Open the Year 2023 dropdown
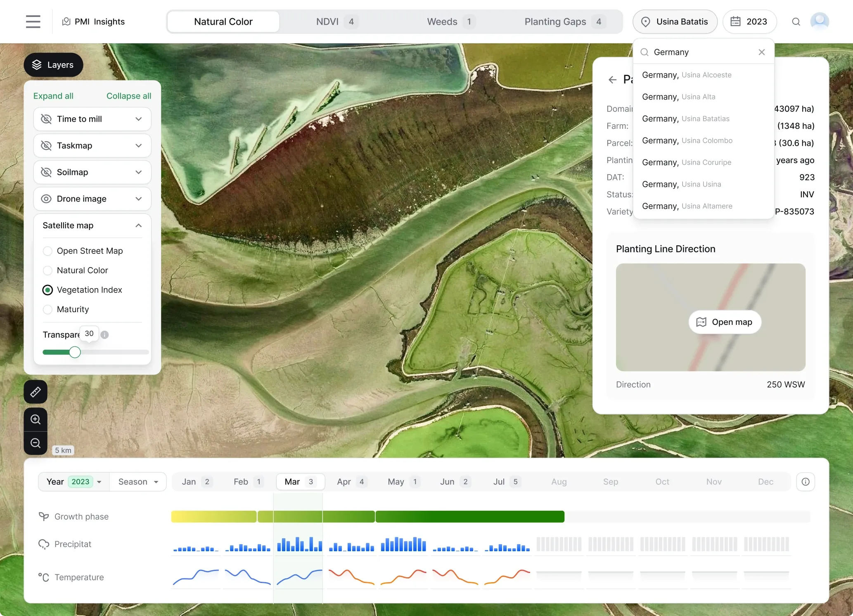Screen dimensions: 853x616 click(x=74, y=482)
